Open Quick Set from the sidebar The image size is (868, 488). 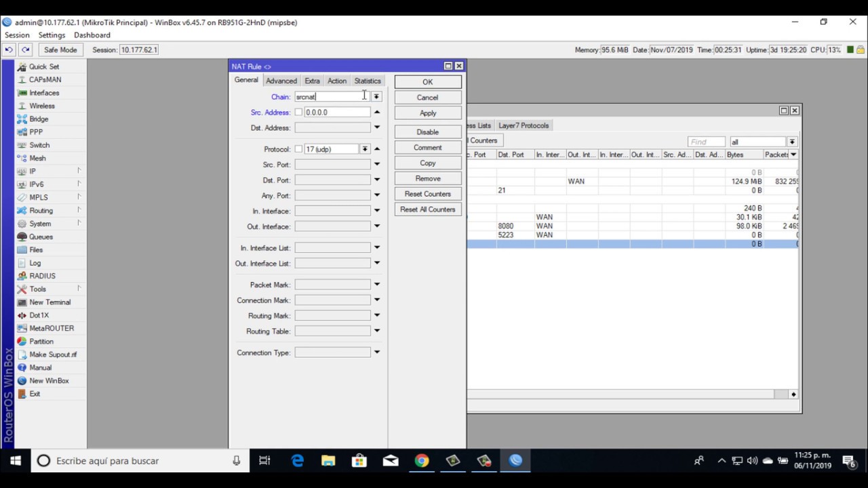(x=44, y=66)
